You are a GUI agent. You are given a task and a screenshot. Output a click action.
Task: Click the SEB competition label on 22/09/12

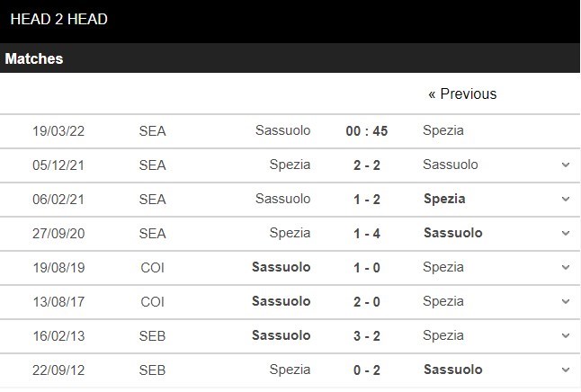coord(152,370)
